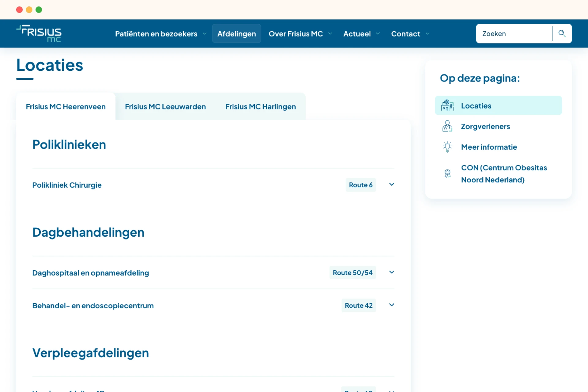The width and height of the screenshot is (588, 392).
Task: Jump to the Meer informatie section link
Action: click(489, 147)
